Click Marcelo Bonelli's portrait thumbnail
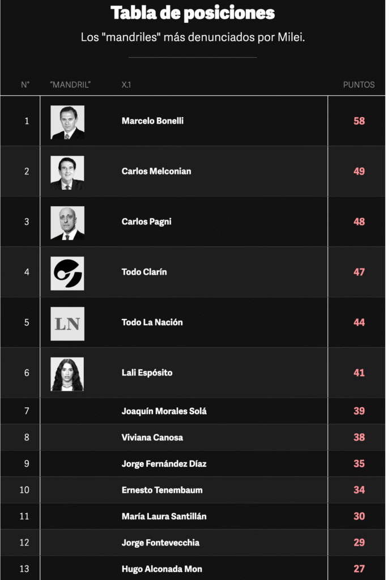392x580 pixels. click(67, 122)
